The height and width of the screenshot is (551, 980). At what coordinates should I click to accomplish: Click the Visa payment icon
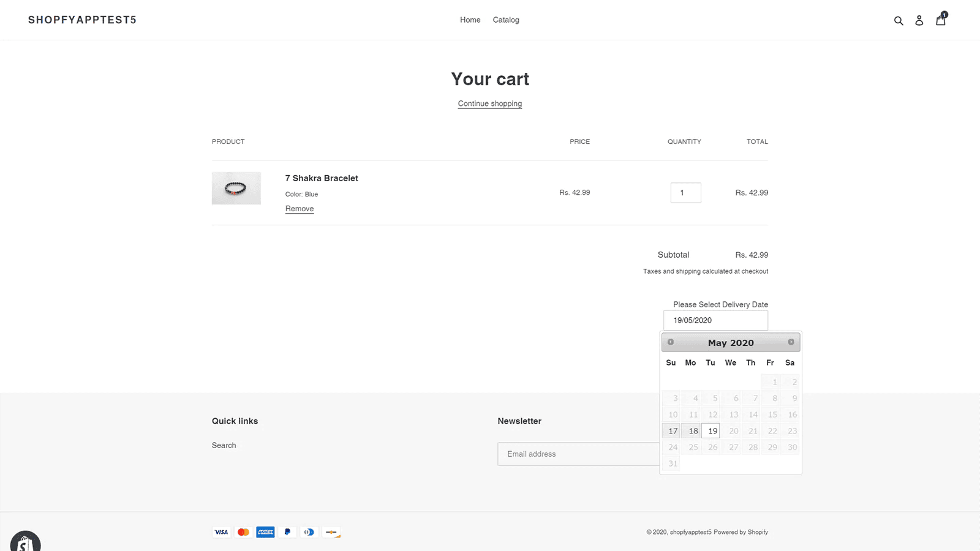click(221, 531)
